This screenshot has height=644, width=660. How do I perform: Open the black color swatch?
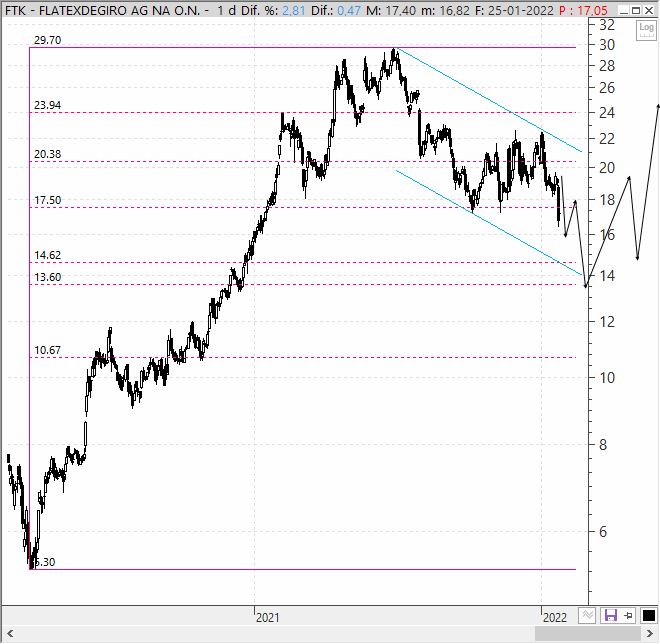(649, 616)
